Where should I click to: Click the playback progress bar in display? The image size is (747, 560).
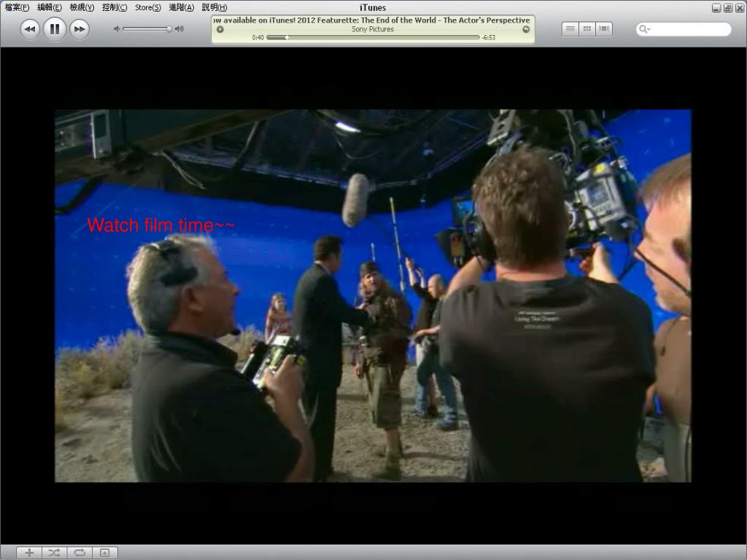pos(373,37)
